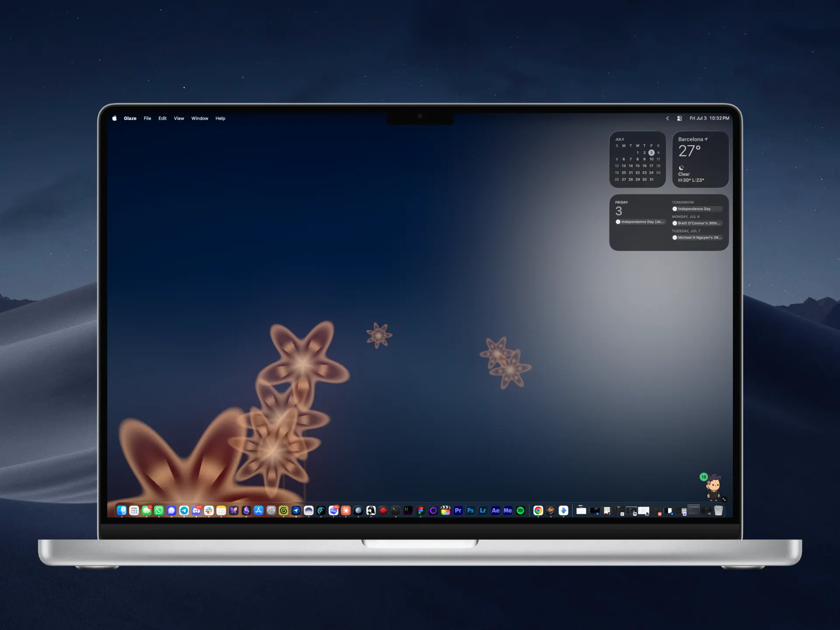Launch Figma from the Dock
Screen dimensions: 840x630
coord(420,511)
